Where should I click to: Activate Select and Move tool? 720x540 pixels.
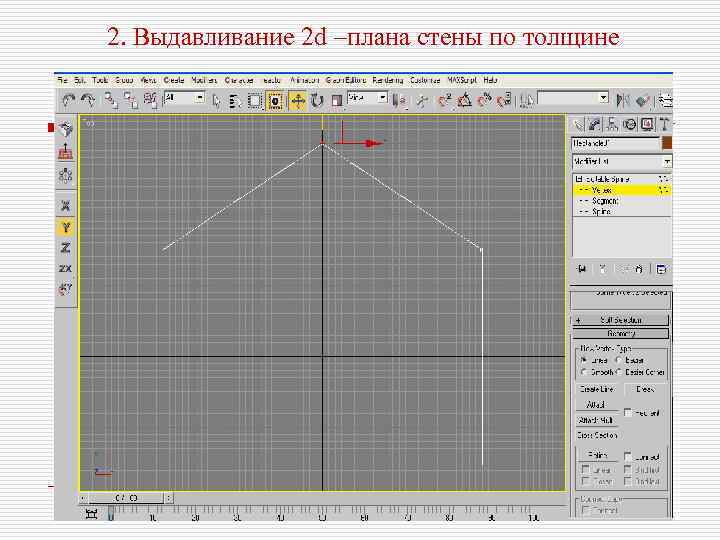click(298, 101)
